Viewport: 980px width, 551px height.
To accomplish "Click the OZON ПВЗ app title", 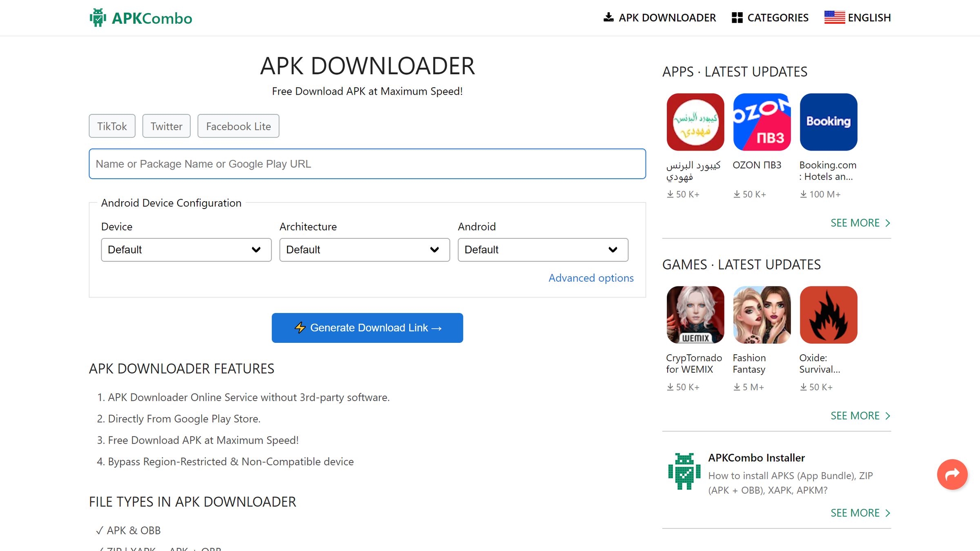I will (x=757, y=165).
